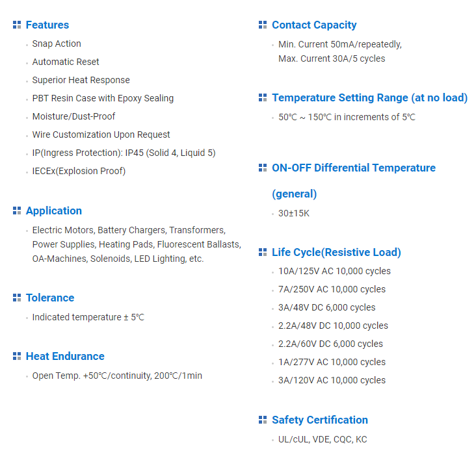The width and height of the screenshot is (476, 460).
Task: Click the grid icon beside Application
Action: (17, 211)
